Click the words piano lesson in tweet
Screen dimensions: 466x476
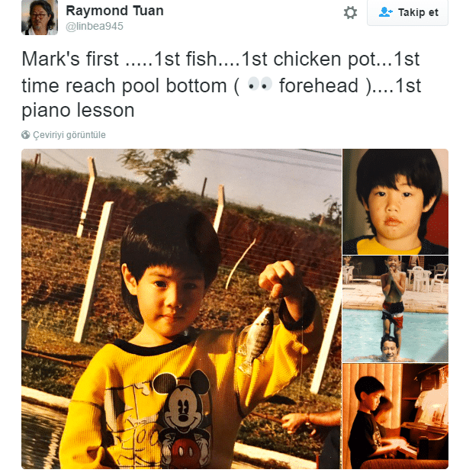point(78,110)
